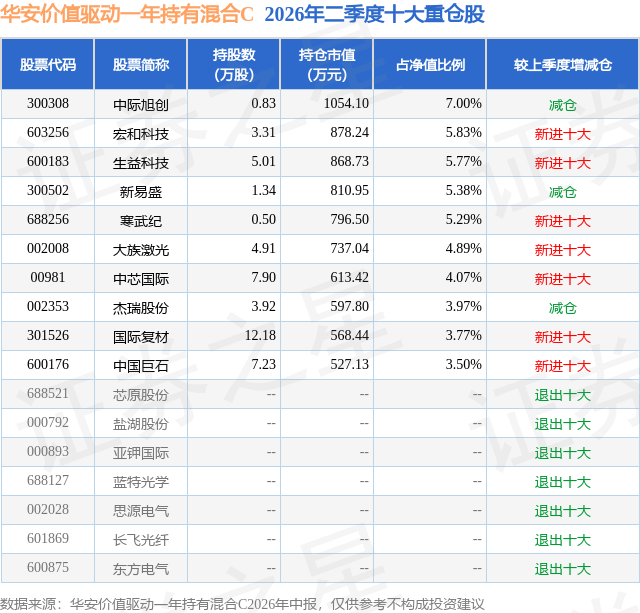The image size is (640, 613).
Task: Click stock code 601869 for 长飞光纤
Action: coord(48,538)
